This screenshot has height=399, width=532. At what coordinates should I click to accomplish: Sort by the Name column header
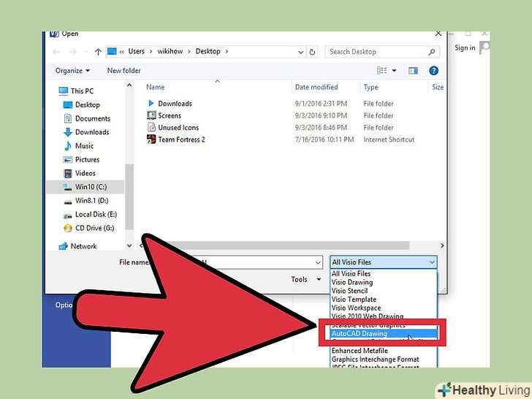[x=156, y=87]
